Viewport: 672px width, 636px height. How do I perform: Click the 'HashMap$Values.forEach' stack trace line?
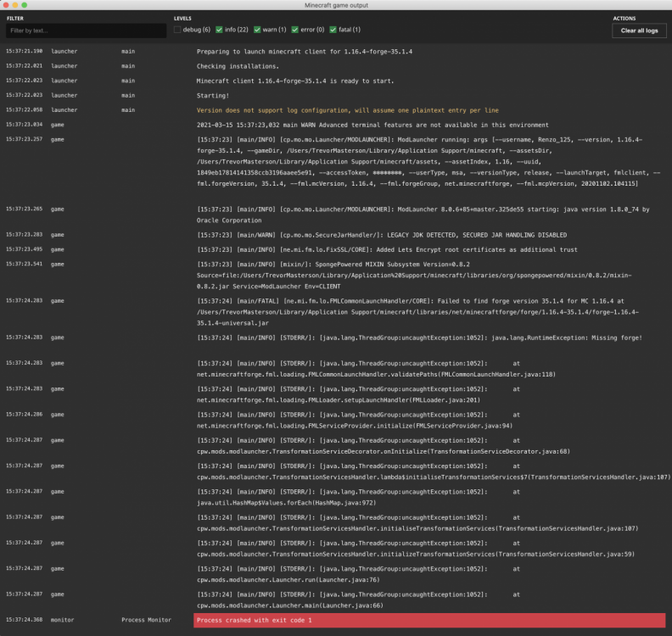point(358,497)
